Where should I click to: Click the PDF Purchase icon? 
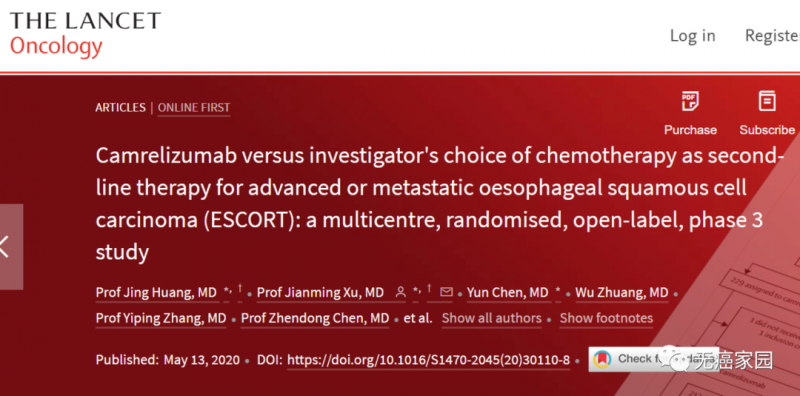(x=690, y=101)
